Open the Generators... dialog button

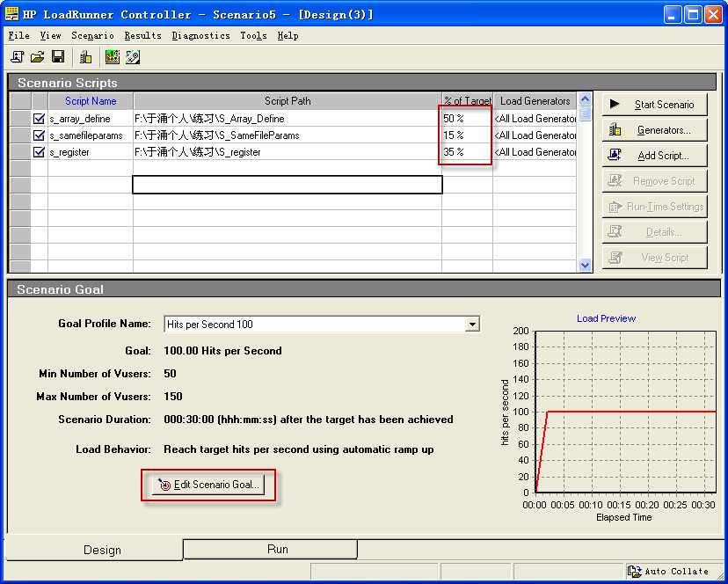point(655,130)
